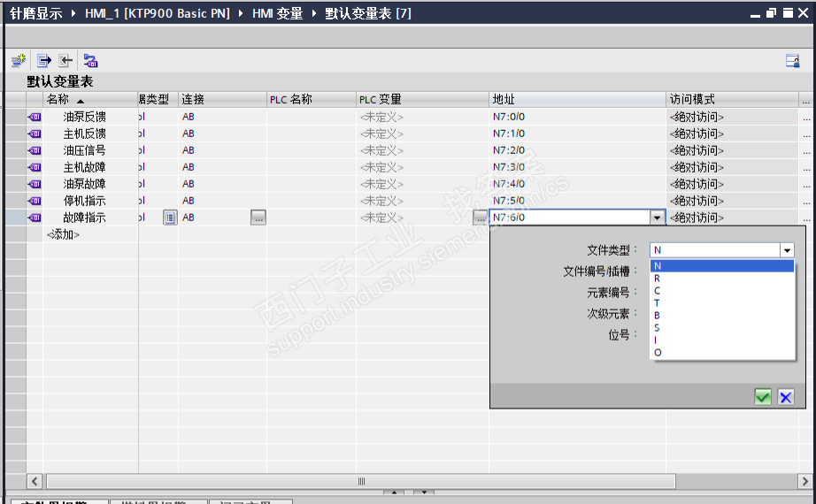Open the 文件类型 dropdown arrow
The height and width of the screenshot is (504, 816).
[x=787, y=250]
